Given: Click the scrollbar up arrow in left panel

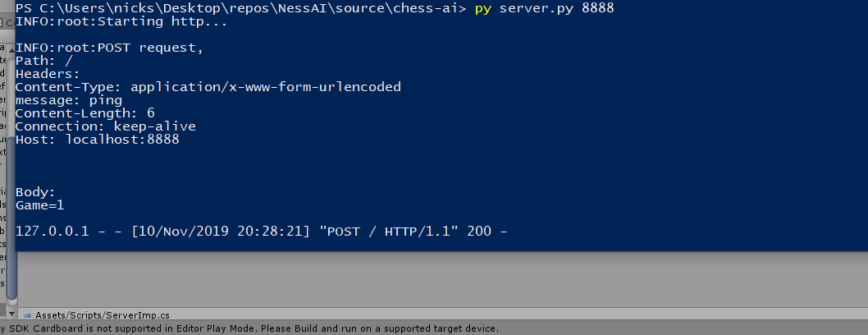Looking at the screenshot, I should [x=11, y=51].
